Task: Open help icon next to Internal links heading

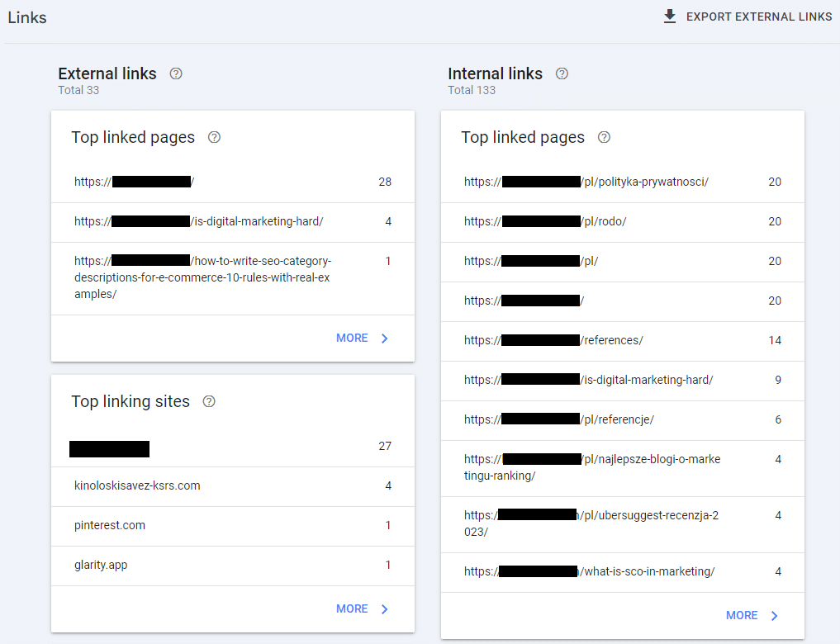Action: (x=562, y=73)
